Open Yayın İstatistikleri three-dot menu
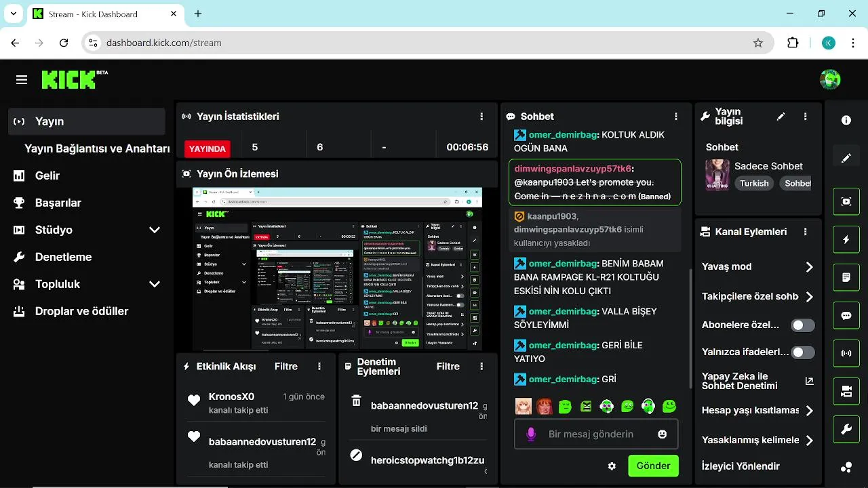 click(x=481, y=117)
